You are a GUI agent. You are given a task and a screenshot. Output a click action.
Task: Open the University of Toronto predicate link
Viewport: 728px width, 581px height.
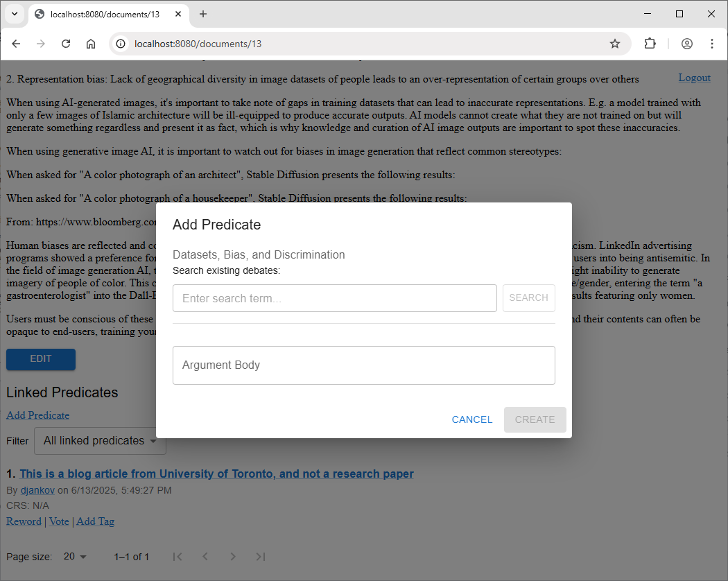pos(216,474)
